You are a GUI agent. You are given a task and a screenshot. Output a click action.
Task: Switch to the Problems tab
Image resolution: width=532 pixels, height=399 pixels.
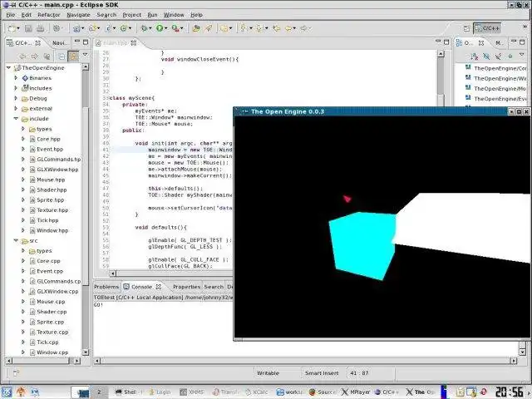[106, 286]
